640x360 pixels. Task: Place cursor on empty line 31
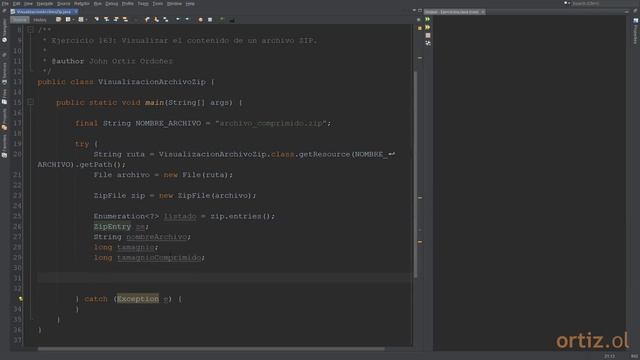pyautogui.click(x=224, y=278)
